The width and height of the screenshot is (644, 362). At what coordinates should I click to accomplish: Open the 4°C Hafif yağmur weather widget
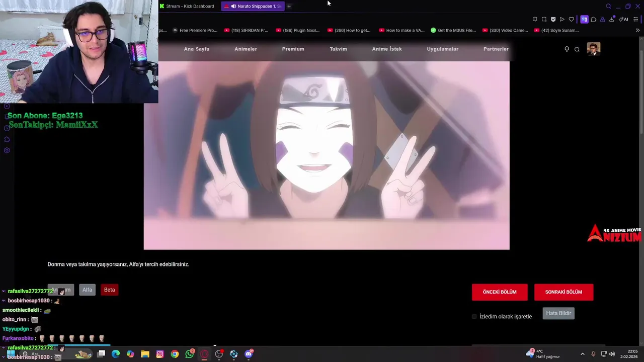(543, 354)
